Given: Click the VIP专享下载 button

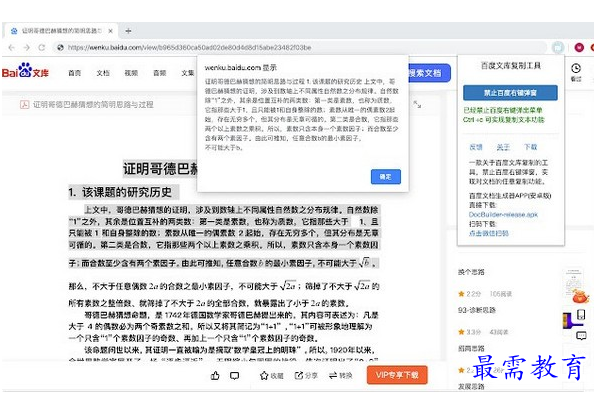Looking at the screenshot, I should [397, 375].
